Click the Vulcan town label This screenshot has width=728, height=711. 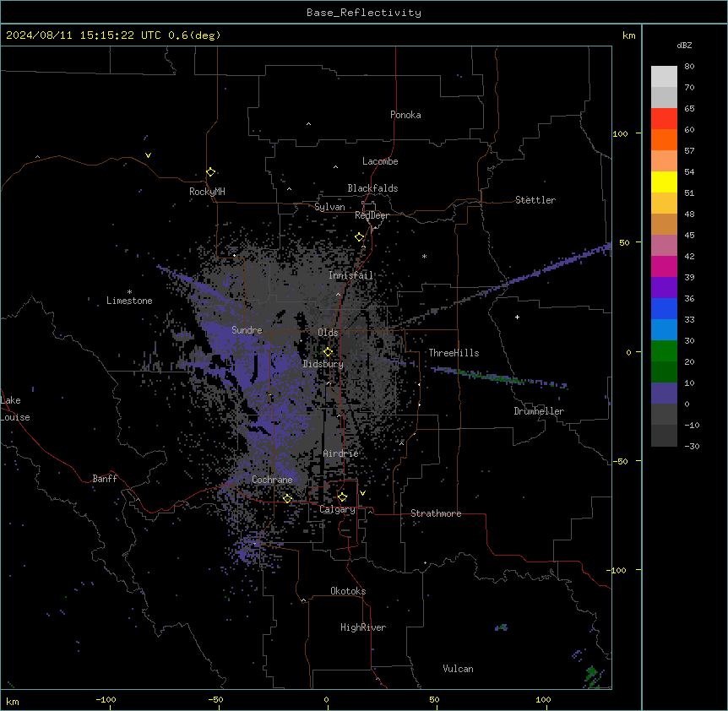(459, 669)
